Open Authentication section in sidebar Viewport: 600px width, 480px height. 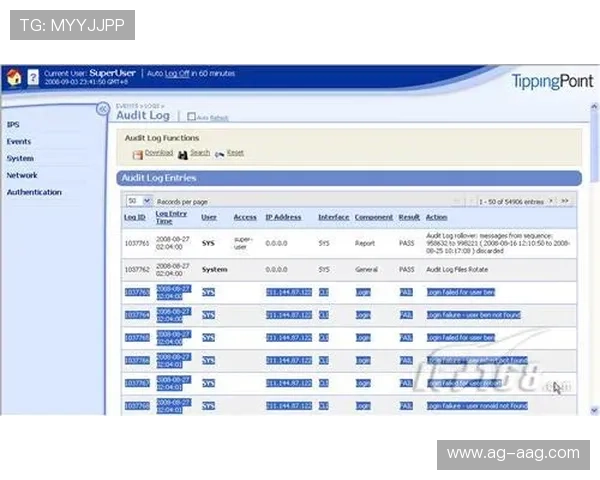tap(34, 192)
